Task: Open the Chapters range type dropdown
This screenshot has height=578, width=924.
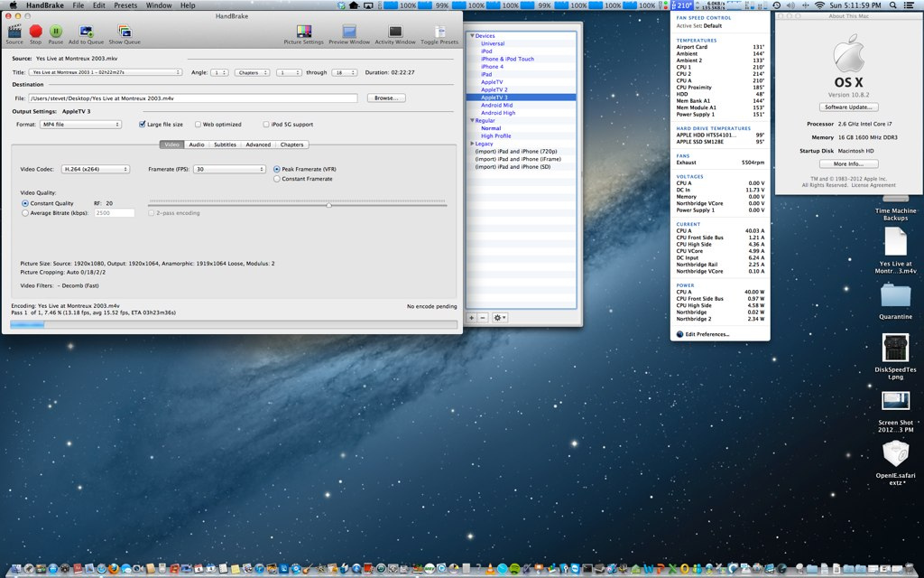Action: (x=253, y=72)
